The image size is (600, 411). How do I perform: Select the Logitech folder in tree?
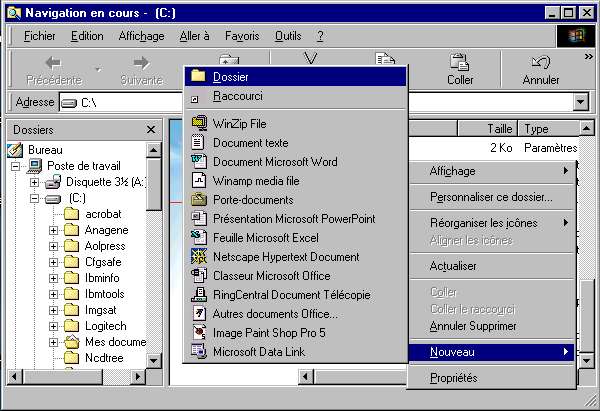tap(107, 326)
